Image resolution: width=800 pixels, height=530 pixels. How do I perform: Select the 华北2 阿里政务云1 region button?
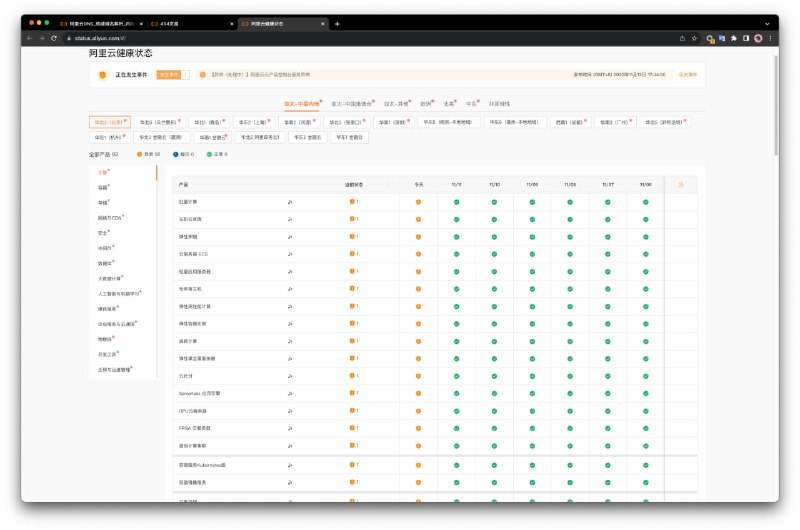pyautogui.click(x=260, y=137)
